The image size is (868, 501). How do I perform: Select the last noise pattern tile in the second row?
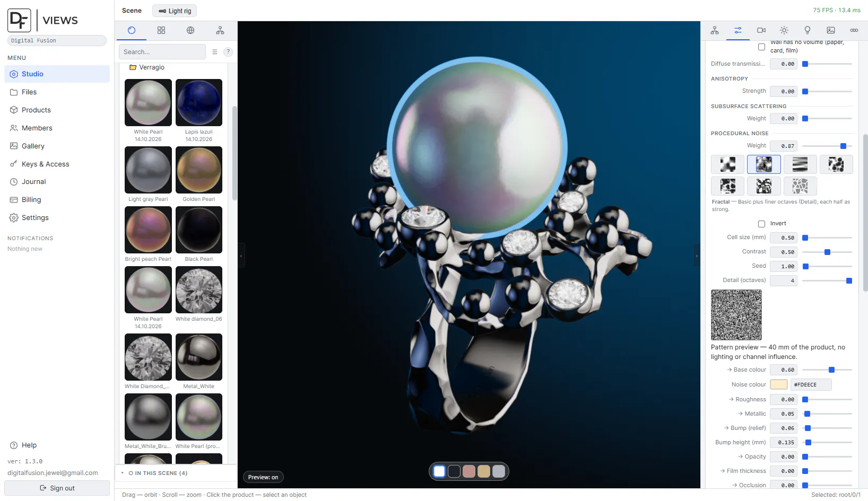click(x=800, y=186)
